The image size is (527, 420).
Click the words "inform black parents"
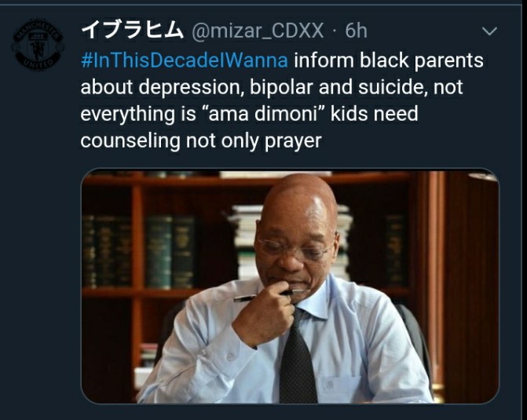click(x=389, y=60)
